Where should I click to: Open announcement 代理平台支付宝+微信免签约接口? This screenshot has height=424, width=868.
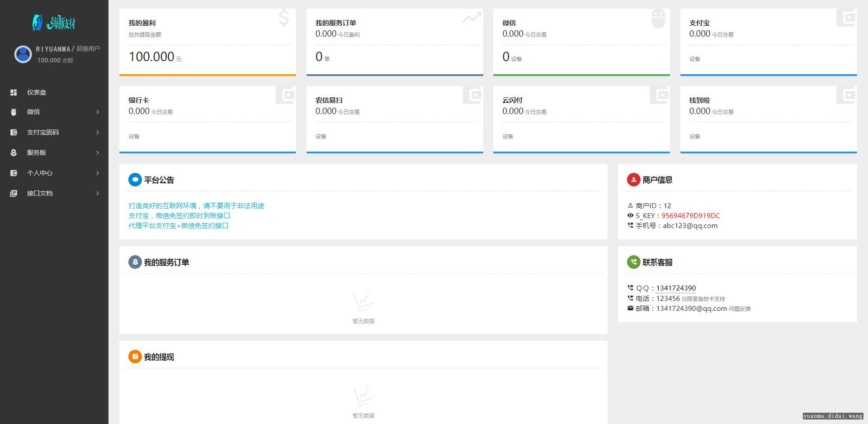(x=179, y=225)
